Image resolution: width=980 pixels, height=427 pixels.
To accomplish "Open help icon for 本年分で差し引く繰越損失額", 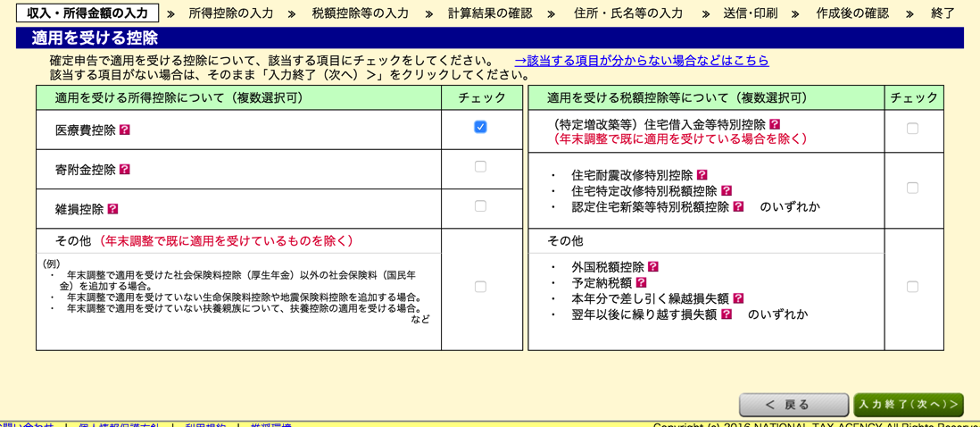I will click(738, 299).
